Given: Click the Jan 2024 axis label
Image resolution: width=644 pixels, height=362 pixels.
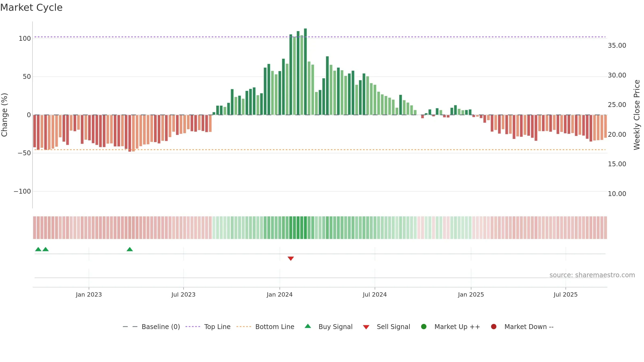Looking at the screenshot, I should click(x=280, y=295).
